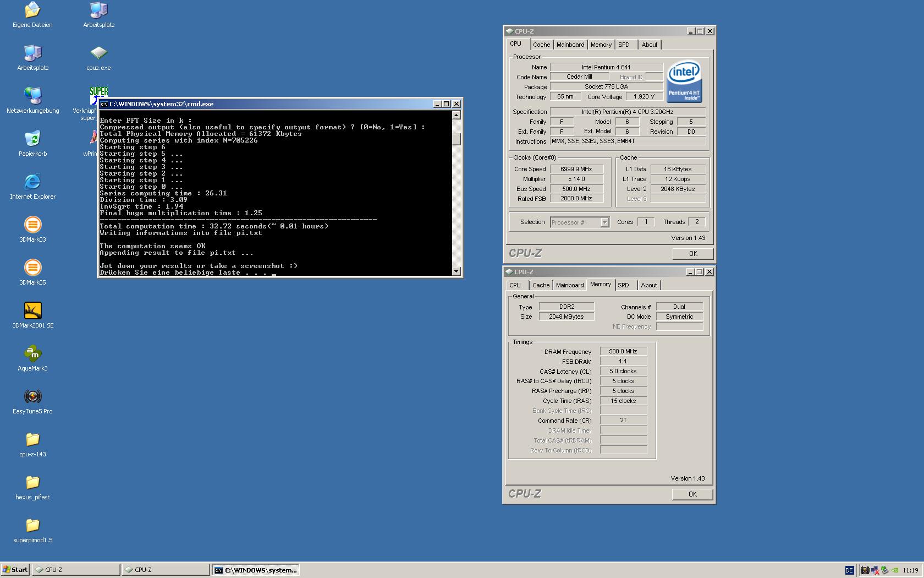
Task: Click the system clock showing 11:19
Action: click(910, 570)
